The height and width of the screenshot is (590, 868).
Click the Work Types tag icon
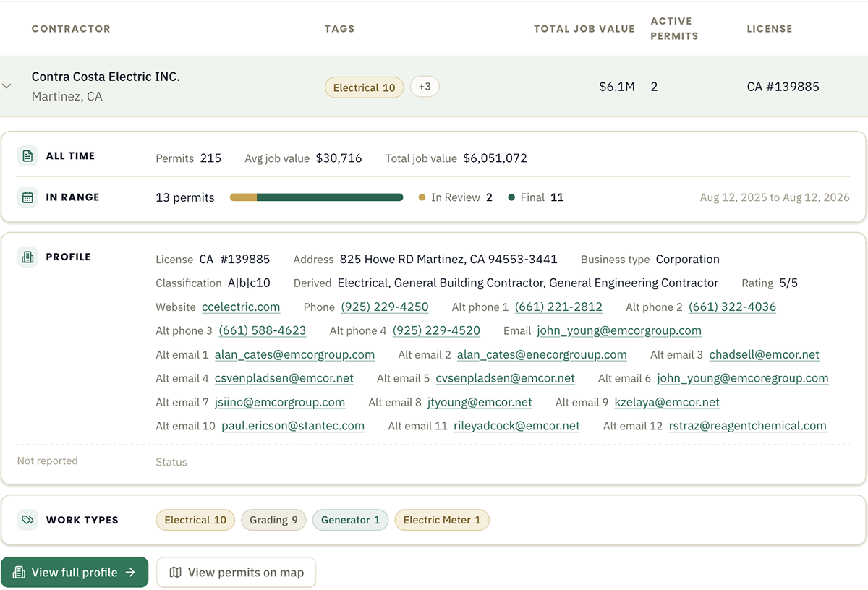[x=27, y=520]
